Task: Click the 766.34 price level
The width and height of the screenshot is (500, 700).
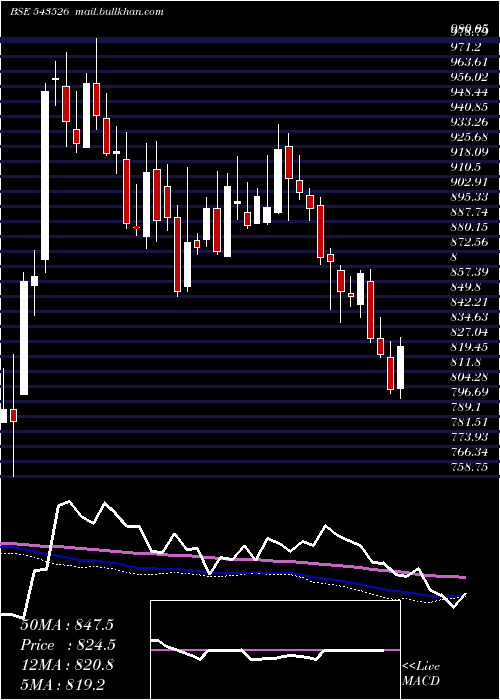Action: (469, 452)
